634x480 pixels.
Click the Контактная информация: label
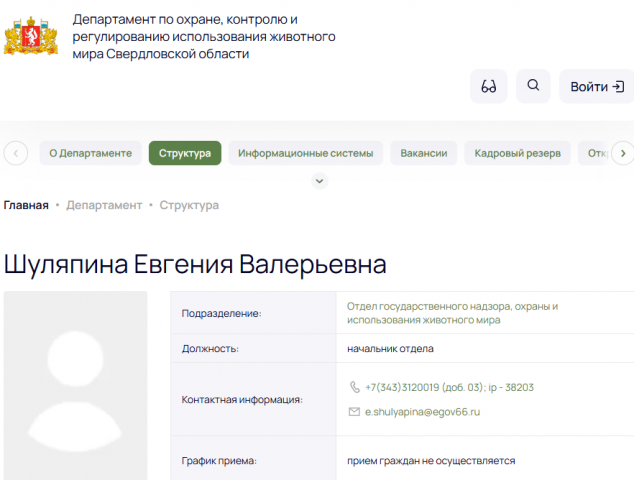(x=242, y=400)
